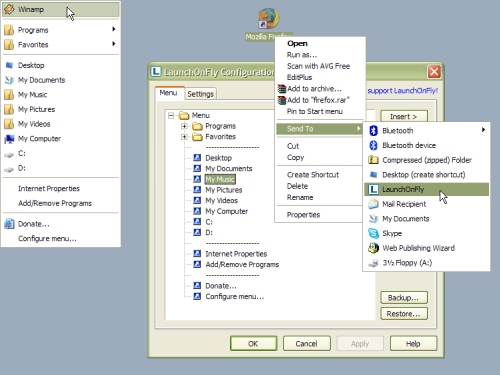Open the Programs submenu arrow in the launcher menu
500x375 pixels.
tap(114, 29)
